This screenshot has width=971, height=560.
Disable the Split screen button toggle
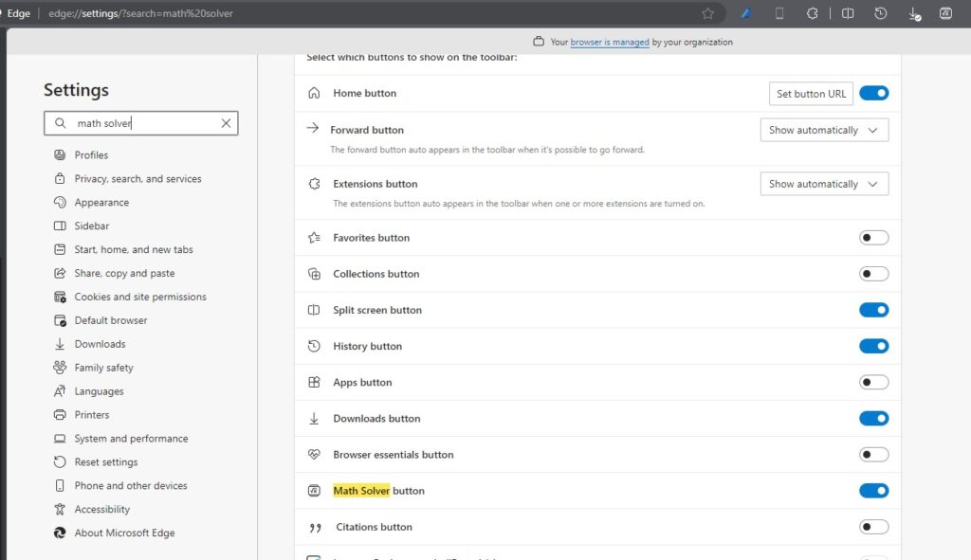pos(873,310)
